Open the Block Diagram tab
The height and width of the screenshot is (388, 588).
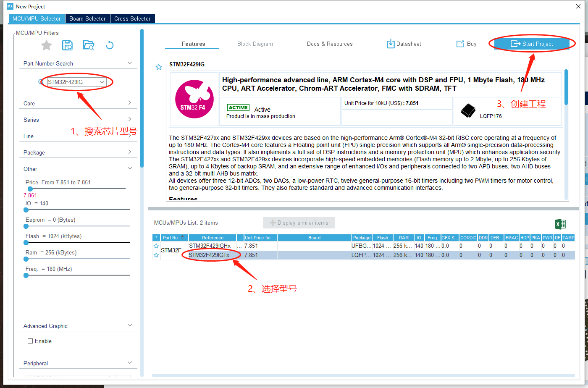(x=255, y=44)
